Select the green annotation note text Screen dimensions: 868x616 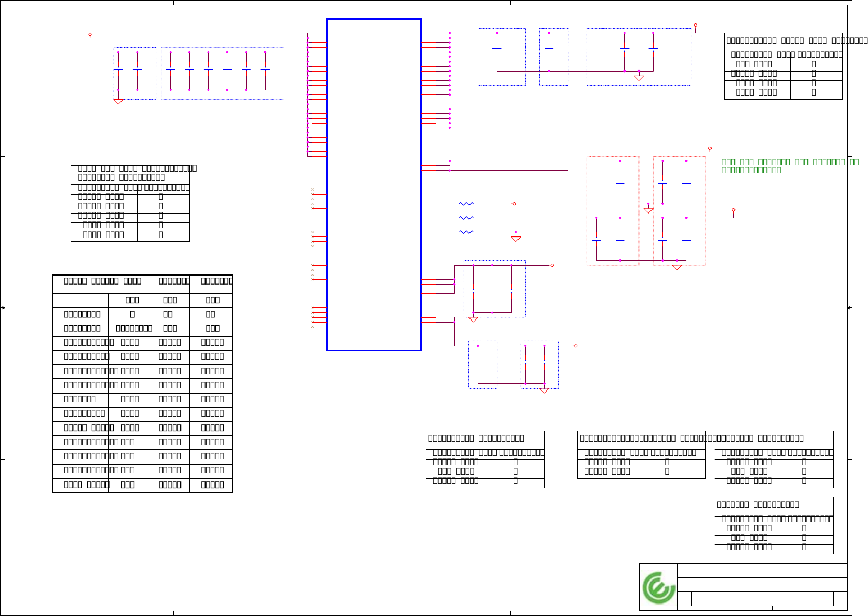pyautogui.click(x=790, y=165)
